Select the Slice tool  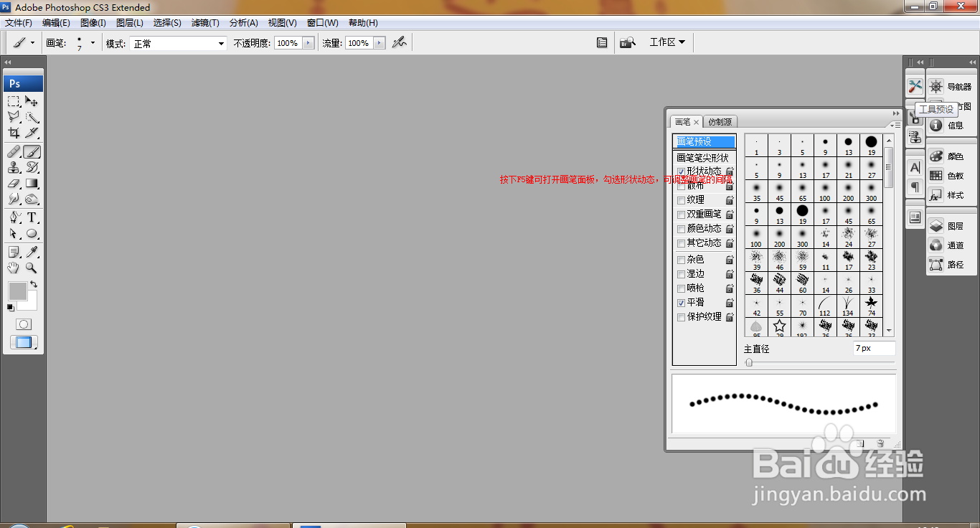click(x=32, y=133)
